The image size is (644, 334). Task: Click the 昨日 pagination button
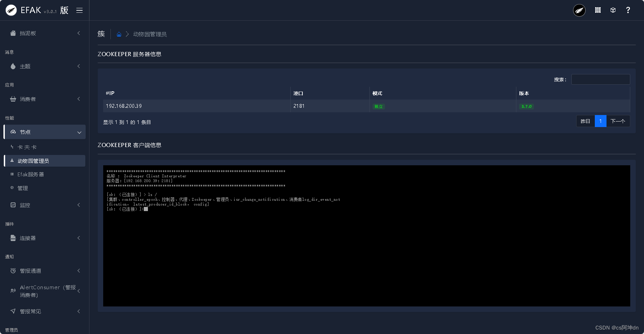click(585, 121)
